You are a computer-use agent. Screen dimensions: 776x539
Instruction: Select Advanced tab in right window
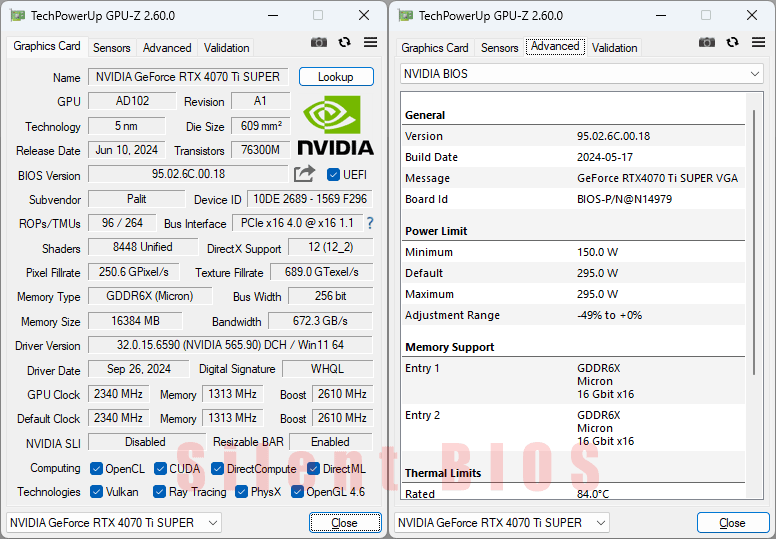pos(555,47)
